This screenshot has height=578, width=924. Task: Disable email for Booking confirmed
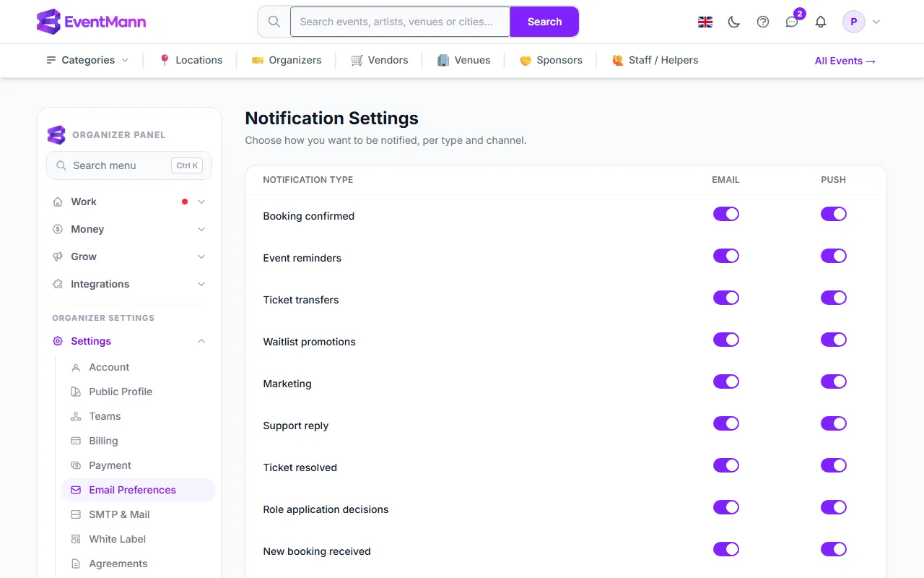click(726, 214)
